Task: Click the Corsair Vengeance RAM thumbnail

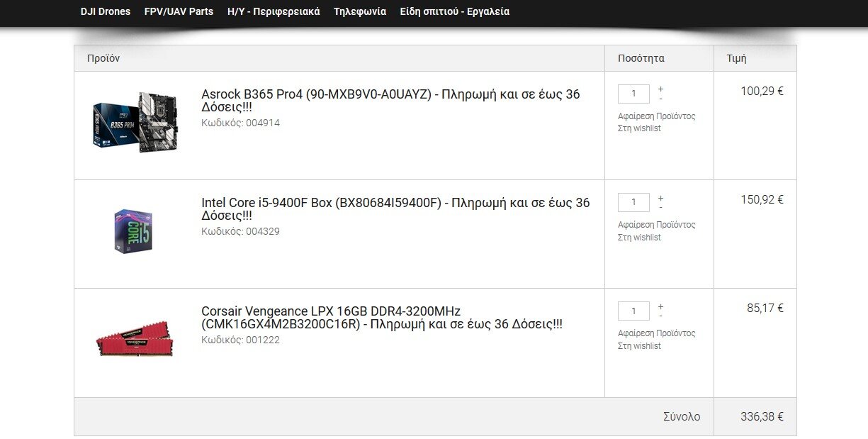Action: [x=135, y=338]
